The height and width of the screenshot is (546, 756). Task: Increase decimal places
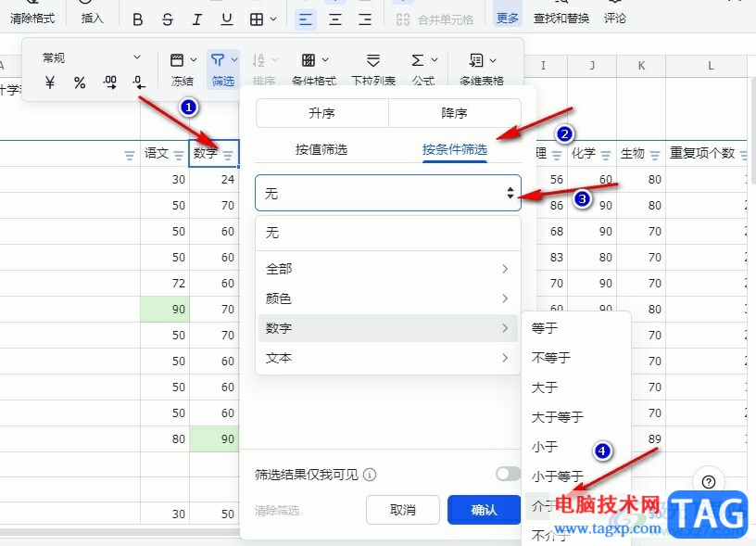(110, 83)
